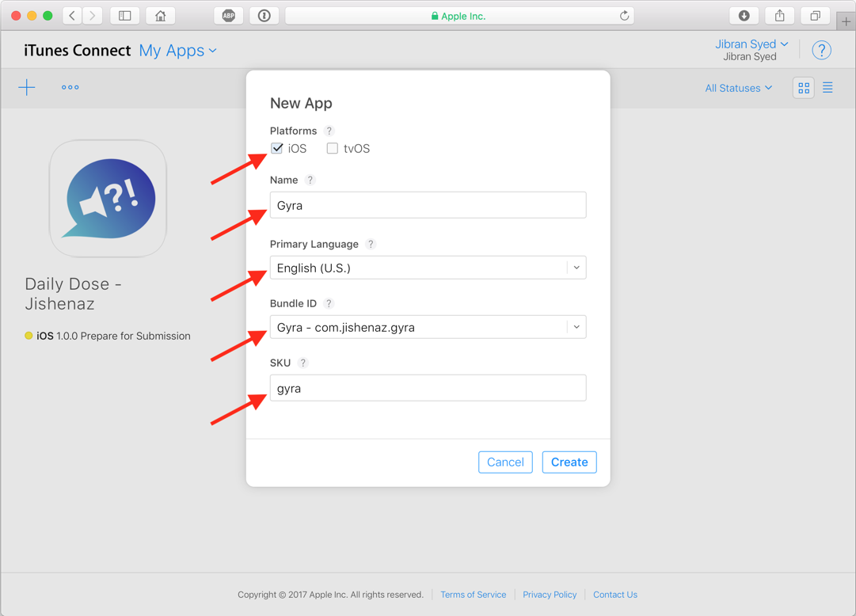
Task: Show Safari downloads
Action: pos(744,16)
